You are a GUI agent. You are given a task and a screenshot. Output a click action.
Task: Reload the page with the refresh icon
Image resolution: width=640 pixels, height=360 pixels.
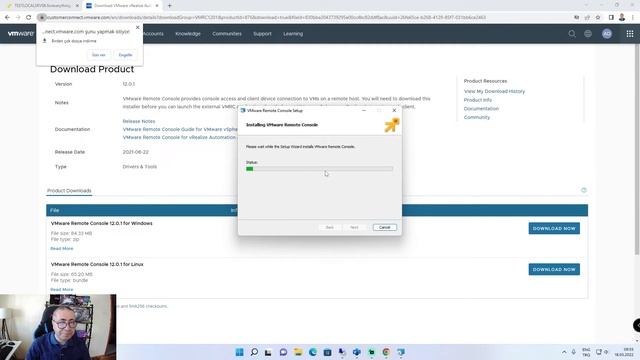[29, 18]
